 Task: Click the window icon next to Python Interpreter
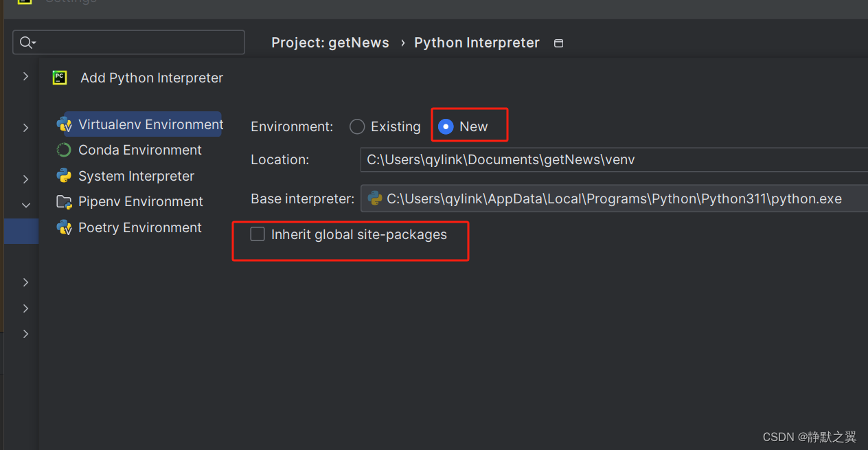(559, 43)
